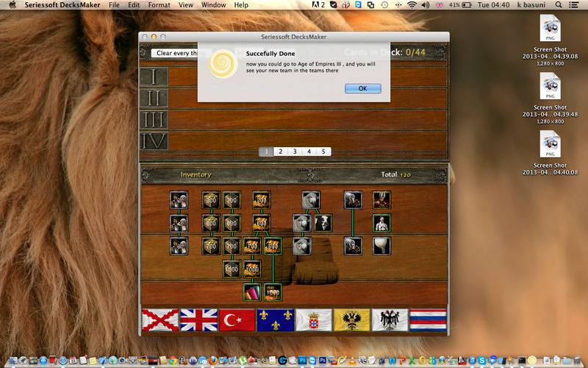Click the volume icon in menu bar
The height and width of the screenshot is (368, 588).
pos(426,5)
